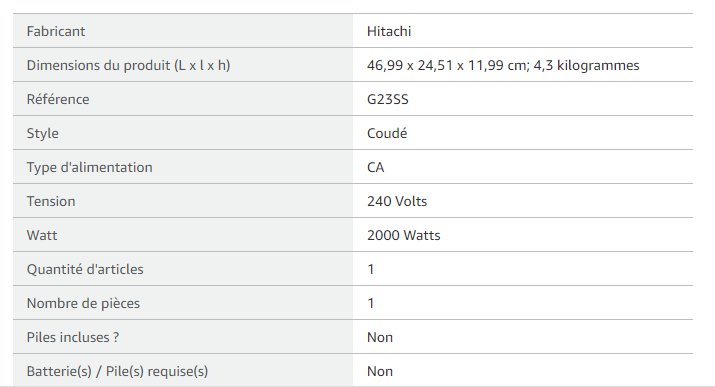Image resolution: width=715 pixels, height=387 pixels.
Task: Click the Type d'alimentation label
Action: point(89,167)
